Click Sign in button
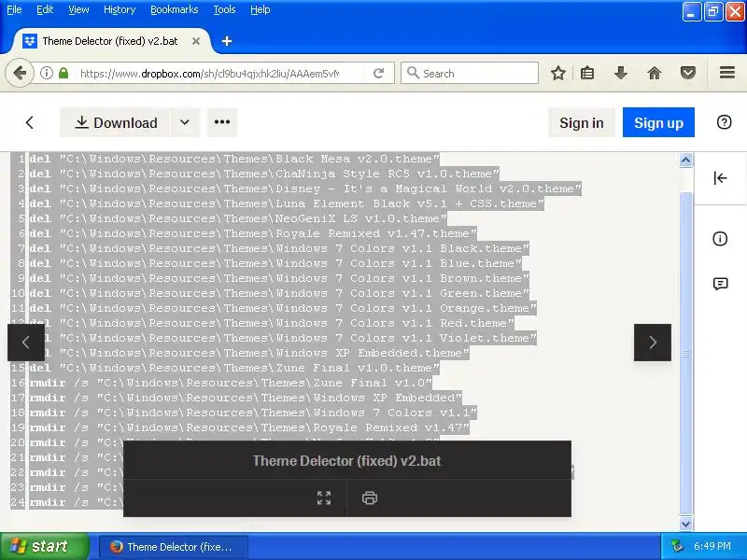The width and height of the screenshot is (747, 560). click(581, 122)
